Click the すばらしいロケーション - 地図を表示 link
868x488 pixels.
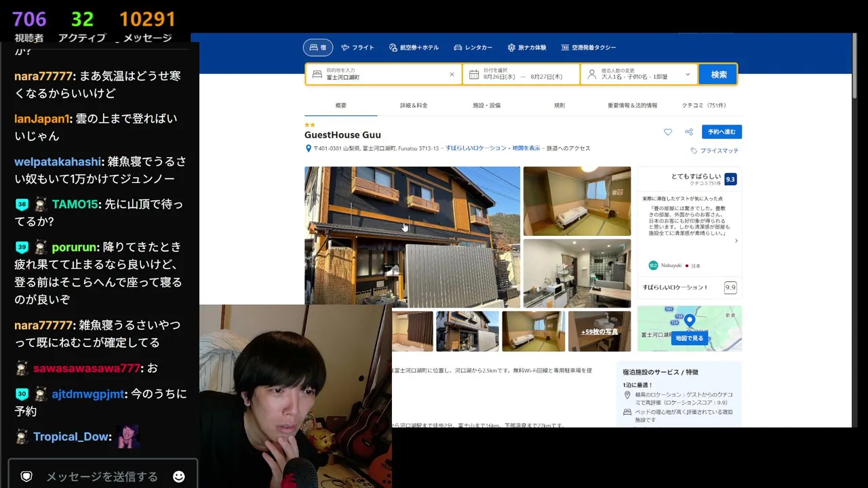(x=492, y=148)
